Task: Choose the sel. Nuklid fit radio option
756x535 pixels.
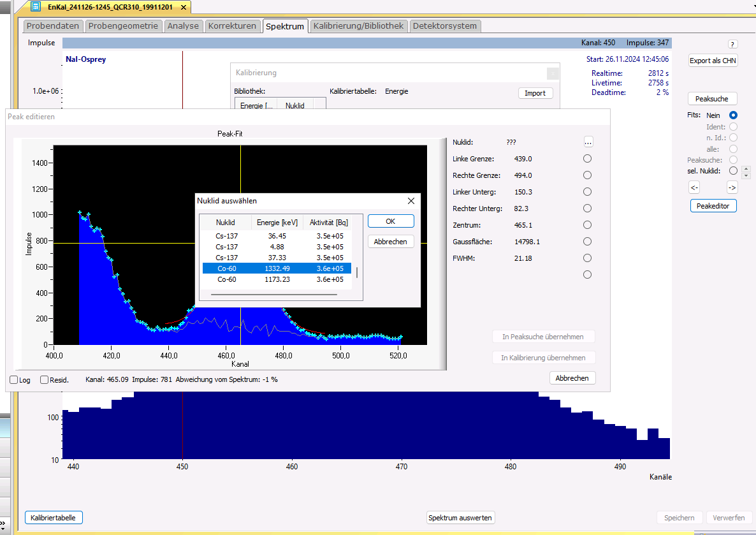Action: coord(733,171)
